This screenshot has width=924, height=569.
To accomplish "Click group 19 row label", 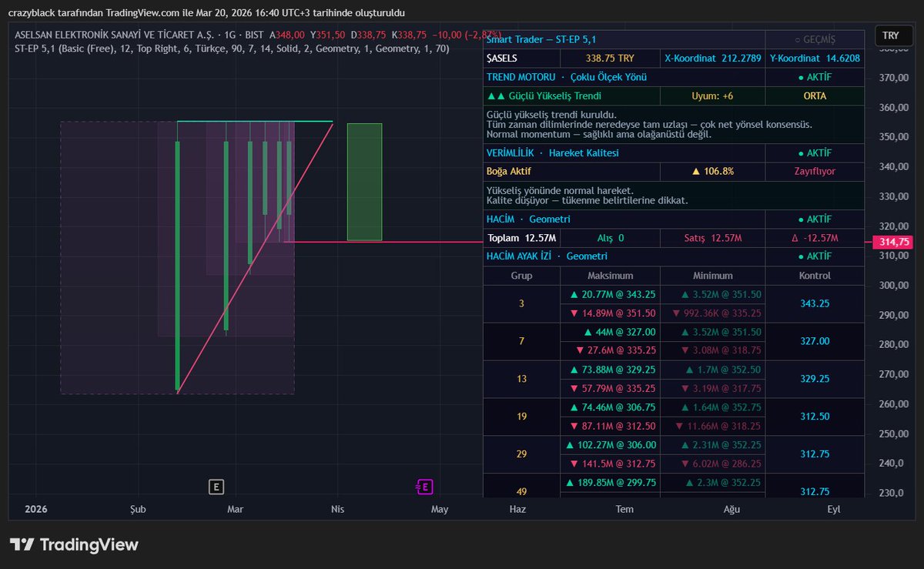I will [x=521, y=417].
